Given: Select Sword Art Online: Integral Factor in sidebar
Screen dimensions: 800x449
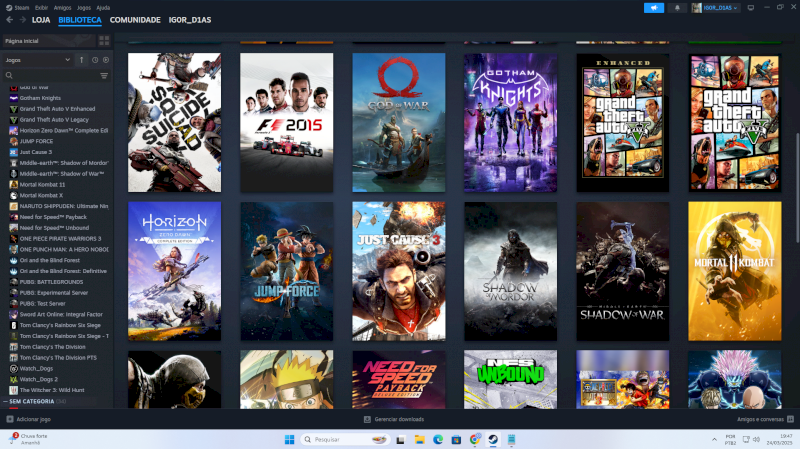Looking at the screenshot, I should pyautogui.click(x=61, y=315).
